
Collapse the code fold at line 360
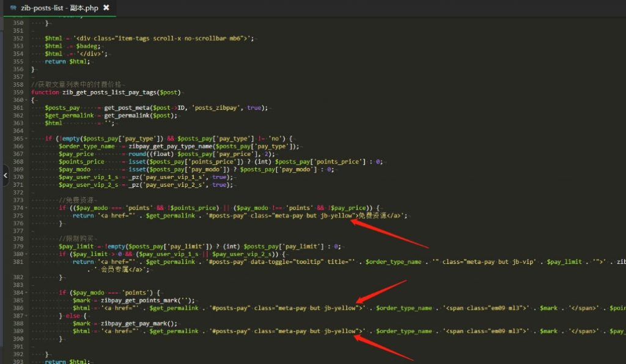coord(26,100)
